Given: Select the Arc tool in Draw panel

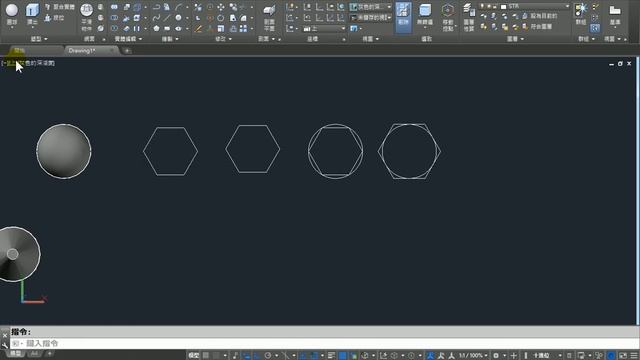Looking at the screenshot, I should (178, 7).
